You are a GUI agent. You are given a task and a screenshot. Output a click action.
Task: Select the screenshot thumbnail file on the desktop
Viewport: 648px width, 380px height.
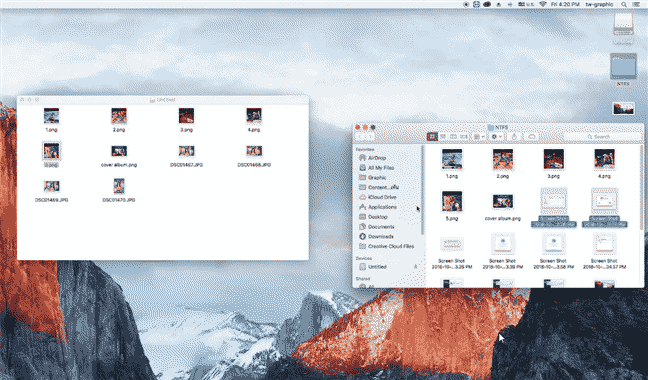[x=623, y=109]
